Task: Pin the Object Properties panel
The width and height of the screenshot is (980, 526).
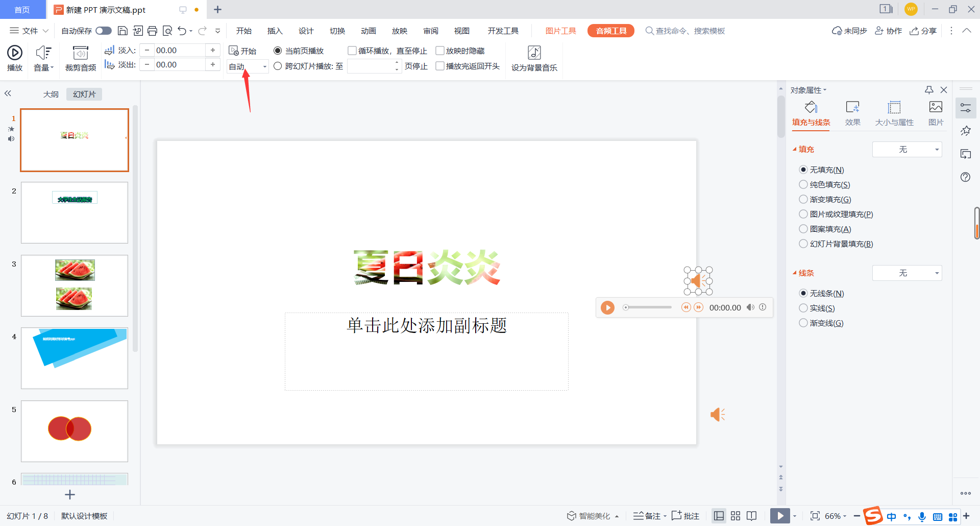Action: tap(929, 90)
